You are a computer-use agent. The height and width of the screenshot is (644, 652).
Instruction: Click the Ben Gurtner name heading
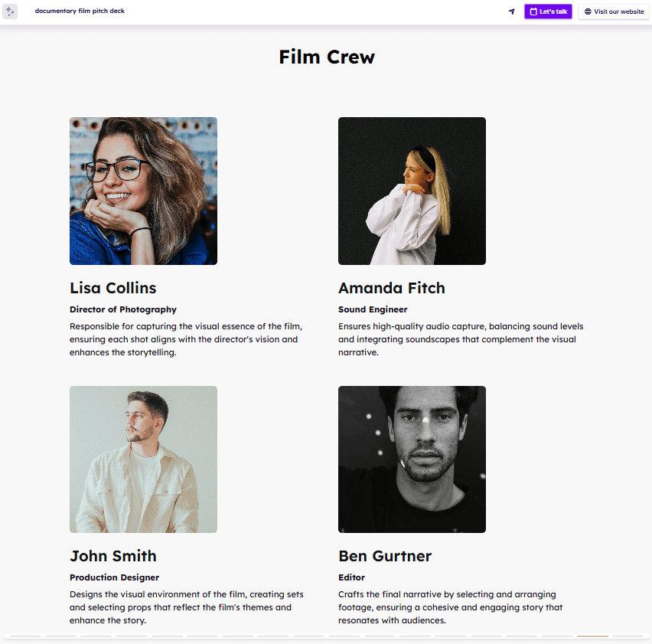[x=385, y=556]
